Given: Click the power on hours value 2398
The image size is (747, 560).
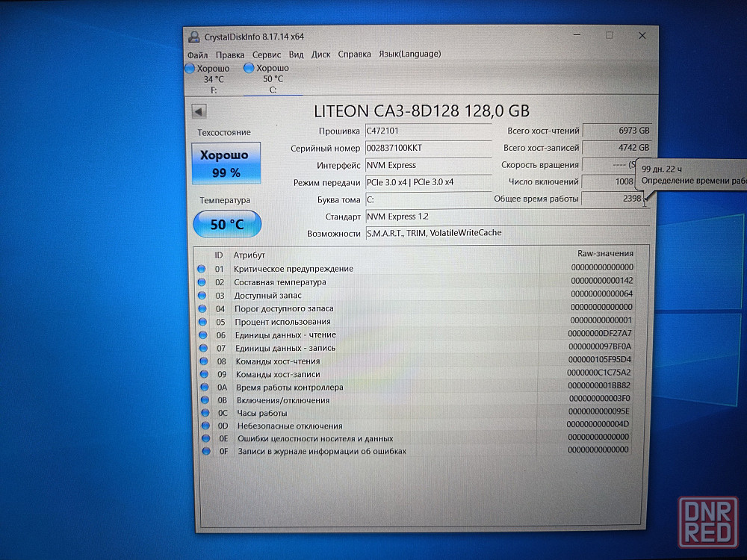Looking at the screenshot, I should (x=613, y=198).
